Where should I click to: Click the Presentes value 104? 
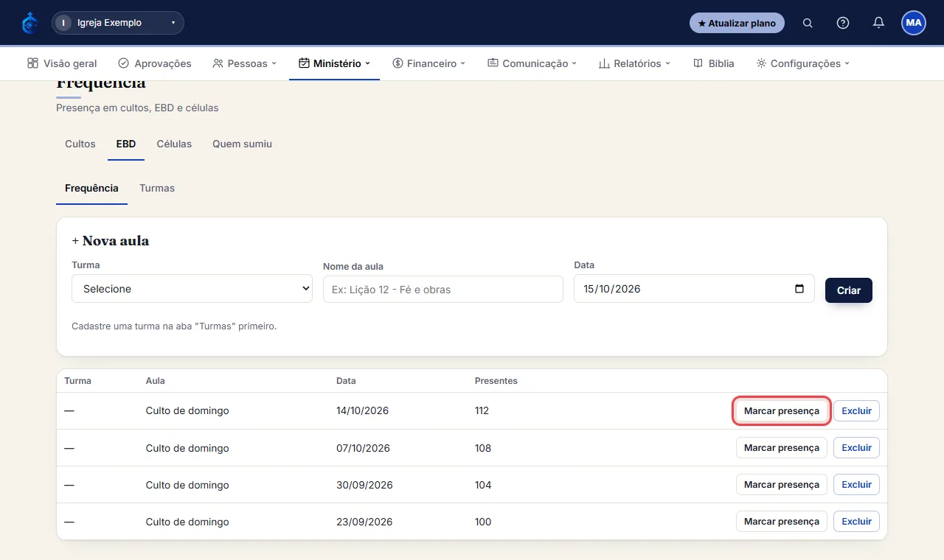(483, 485)
